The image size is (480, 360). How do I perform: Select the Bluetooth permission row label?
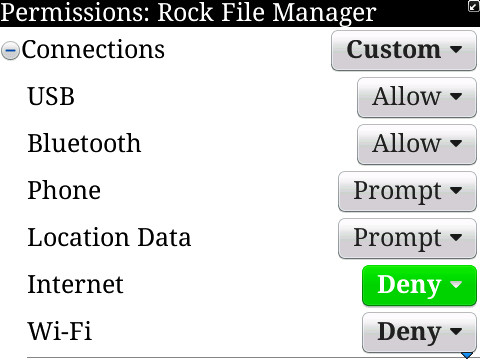(x=84, y=143)
